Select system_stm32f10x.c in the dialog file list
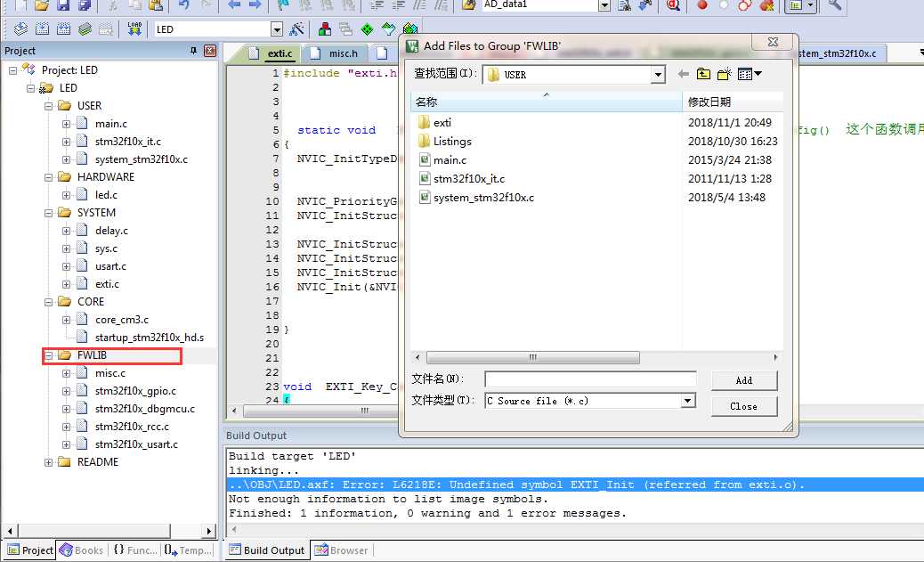The height and width of the screenshot is (562, 924). (477, 198)
